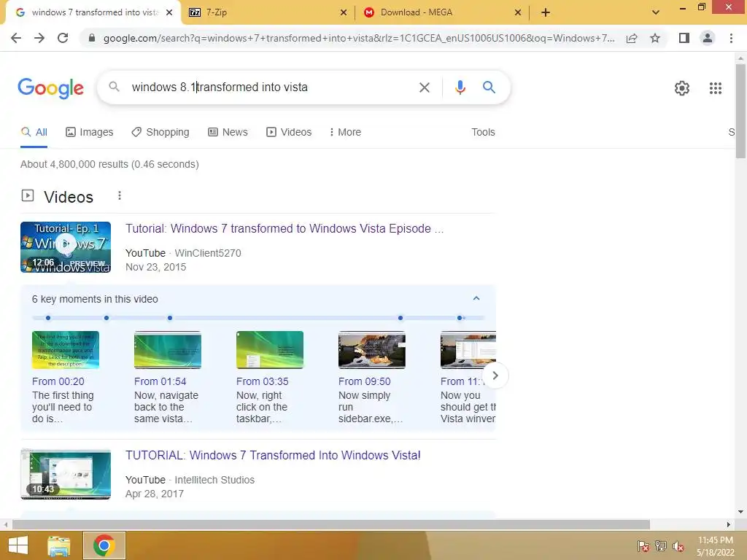Screen dimensions: 747x560
Task: Open Action Center flag in tray
Action: click(643, 546)
